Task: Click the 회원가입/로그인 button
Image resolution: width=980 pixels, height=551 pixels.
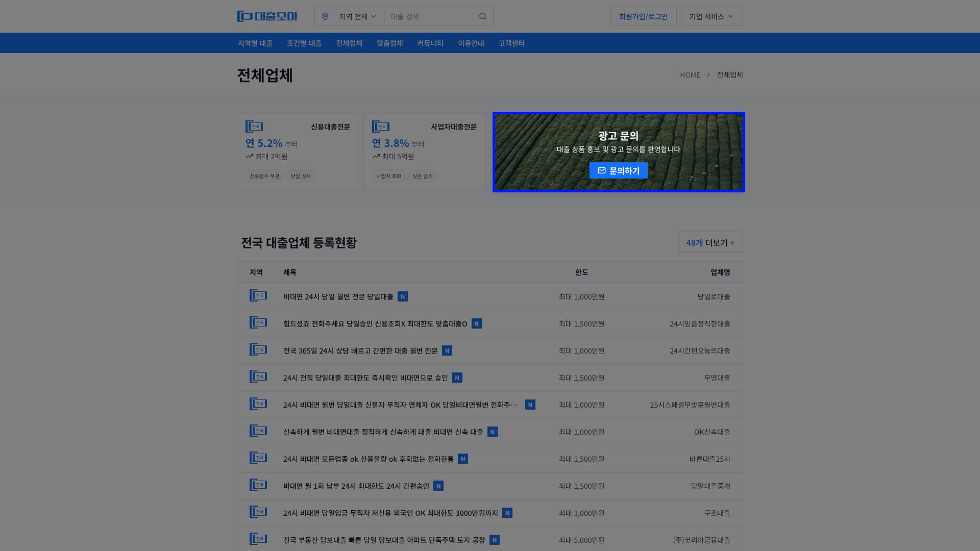Action: (643, 16)
